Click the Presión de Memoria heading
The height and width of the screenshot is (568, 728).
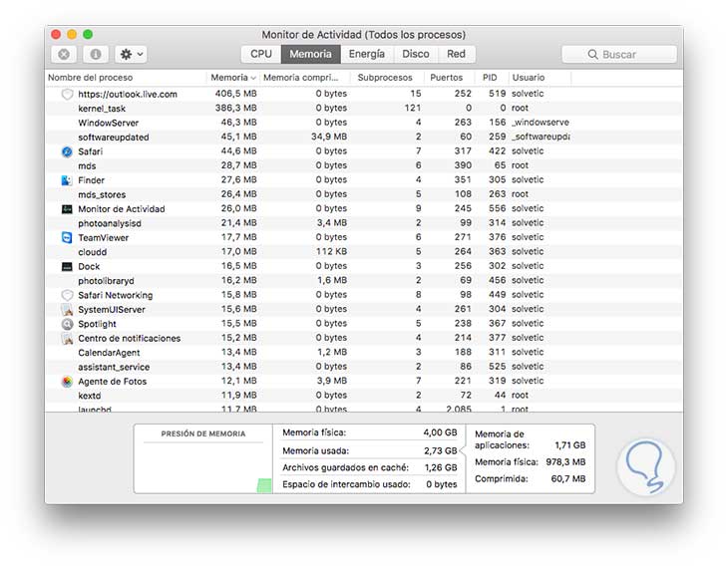203,433
